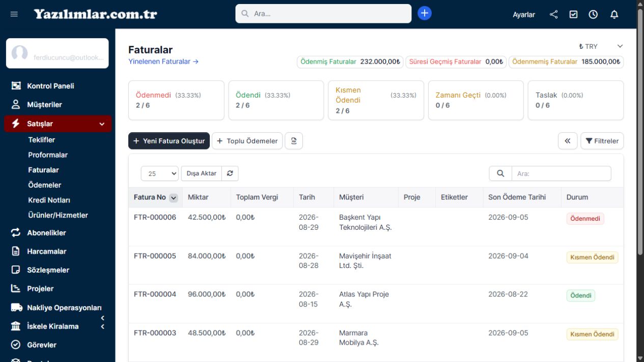Follow the Yinelenen Faturalar link

click(x=163, y=62)
